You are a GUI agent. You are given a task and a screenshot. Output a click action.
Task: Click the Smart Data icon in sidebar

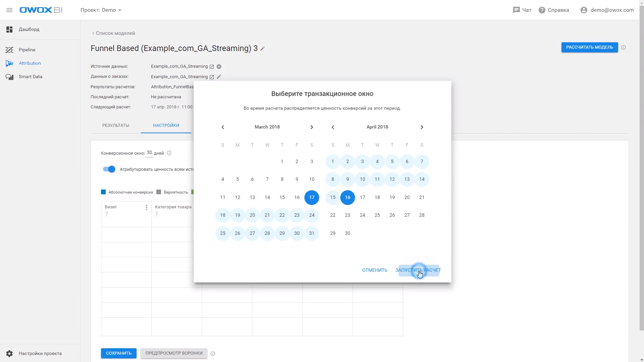pos(9,77)
